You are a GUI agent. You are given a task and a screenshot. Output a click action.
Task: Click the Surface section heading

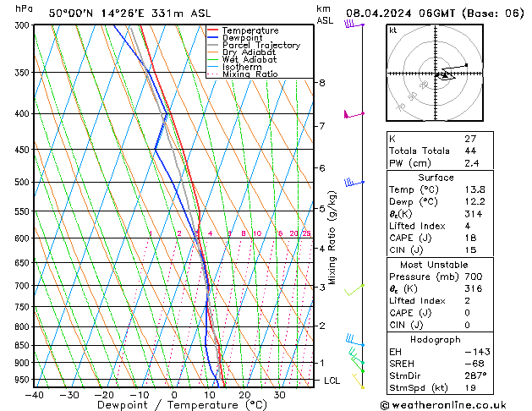pos(436,178)
